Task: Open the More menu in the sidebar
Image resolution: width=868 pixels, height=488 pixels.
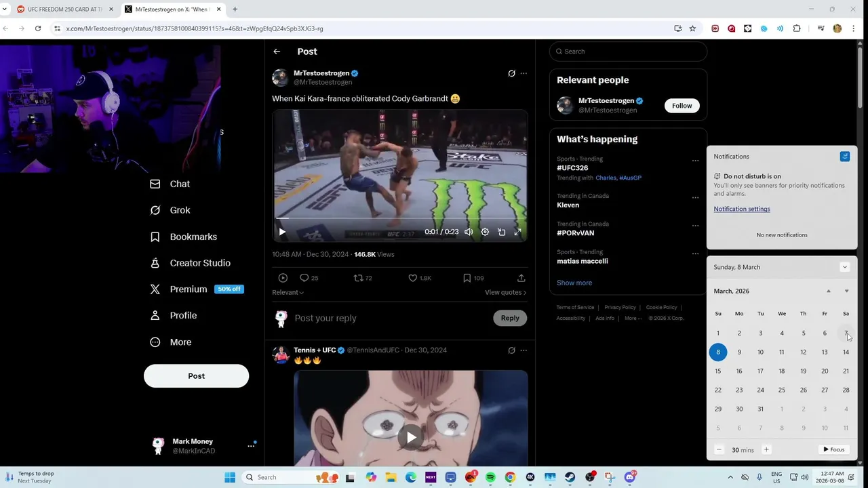Action: (171, 342)
